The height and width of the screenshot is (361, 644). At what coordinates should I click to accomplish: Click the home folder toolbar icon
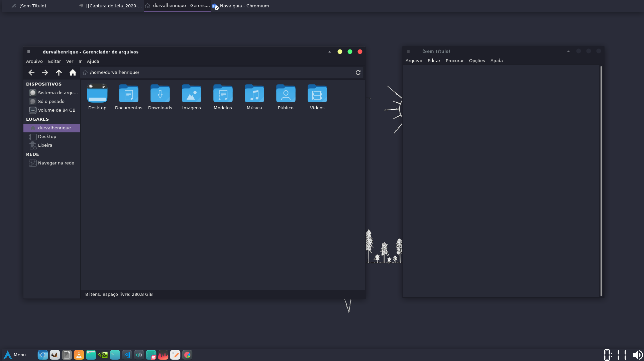(x=73, y=73)
